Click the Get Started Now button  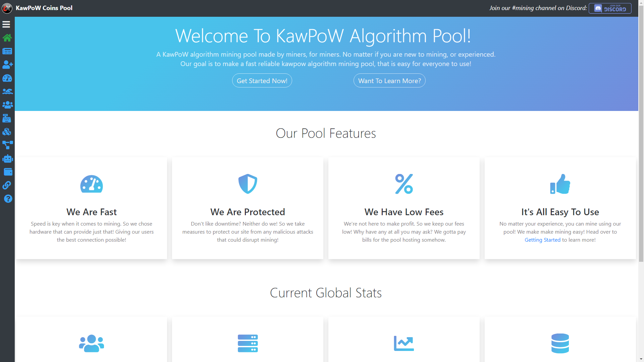pos(262,80)
